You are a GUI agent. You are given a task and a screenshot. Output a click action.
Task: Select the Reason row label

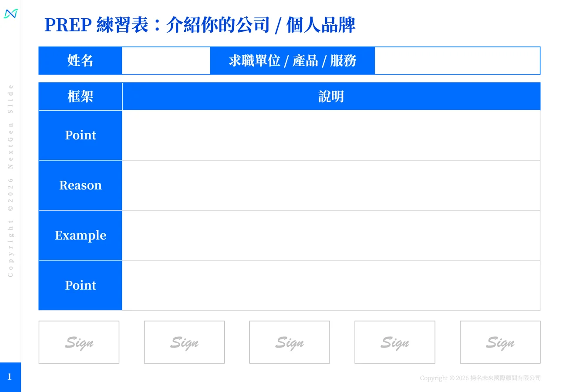pos(81,185)
